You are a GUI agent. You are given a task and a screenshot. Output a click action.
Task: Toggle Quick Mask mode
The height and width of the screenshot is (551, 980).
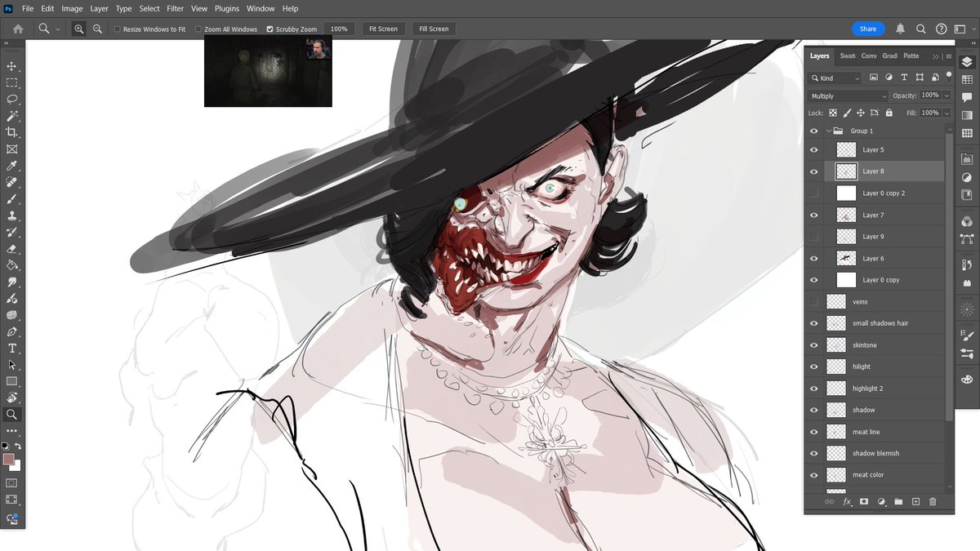(x=11, y=482)
